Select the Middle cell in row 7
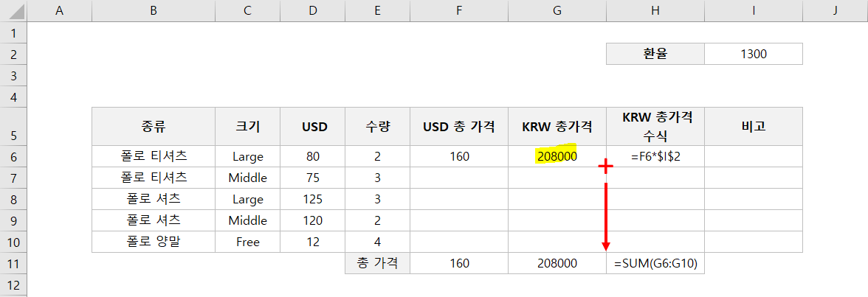 coord(247,178)
